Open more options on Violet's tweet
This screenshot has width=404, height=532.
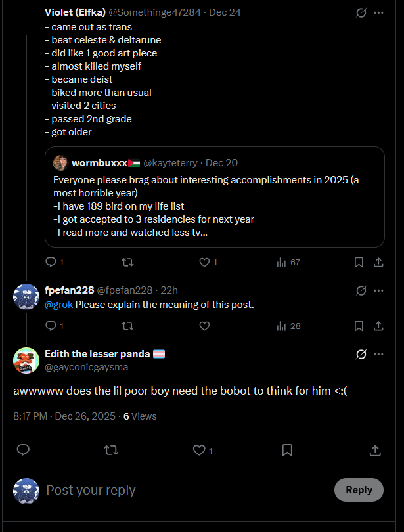pyautogui.click(x=378, y=12)
